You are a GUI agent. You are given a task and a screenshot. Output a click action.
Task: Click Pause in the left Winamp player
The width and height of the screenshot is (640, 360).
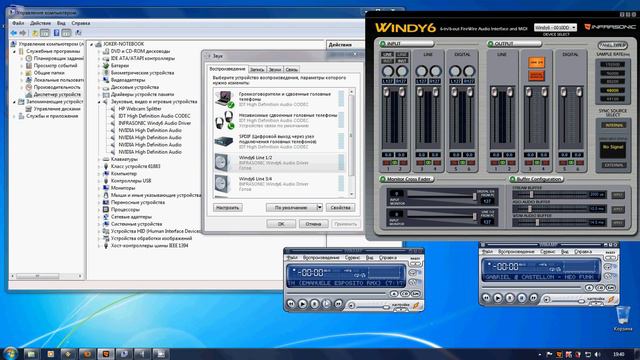point(314,304)
